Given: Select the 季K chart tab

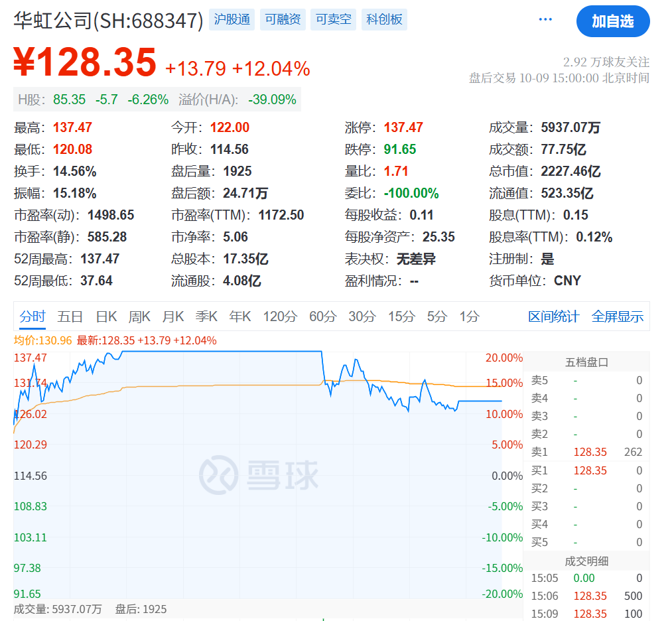Looking at the screenshot, I should (206, 316).
